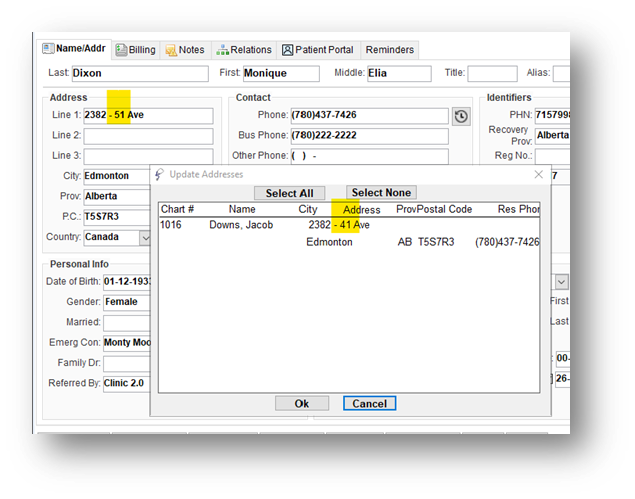
Task: Click T5S7R3 in the address list
Action: click(x=436, y=242)
